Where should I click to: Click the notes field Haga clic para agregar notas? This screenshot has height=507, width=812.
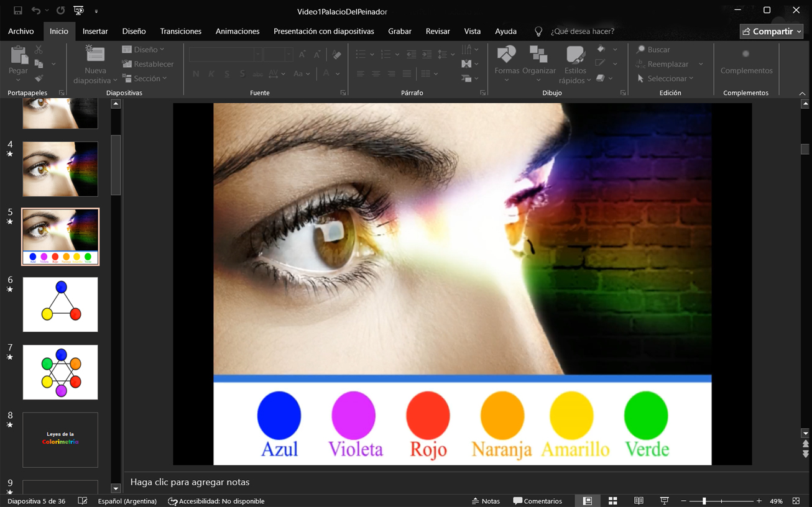coord(190,482)
